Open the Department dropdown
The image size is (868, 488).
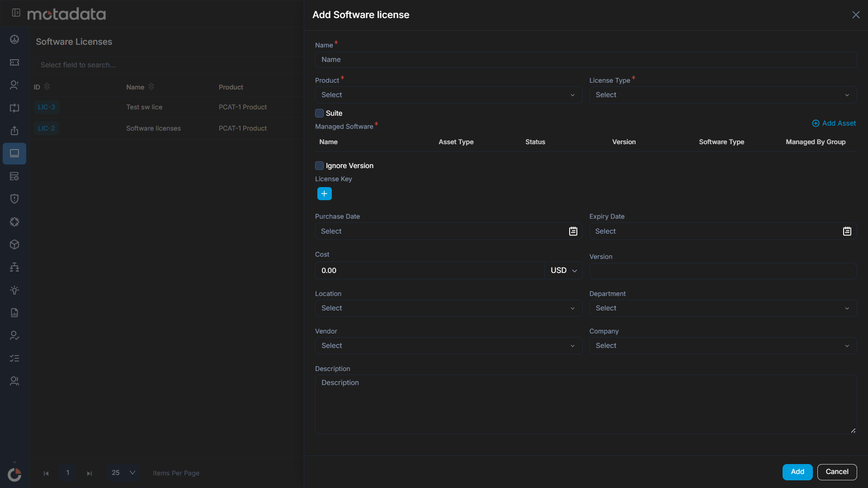click(723, 308)
